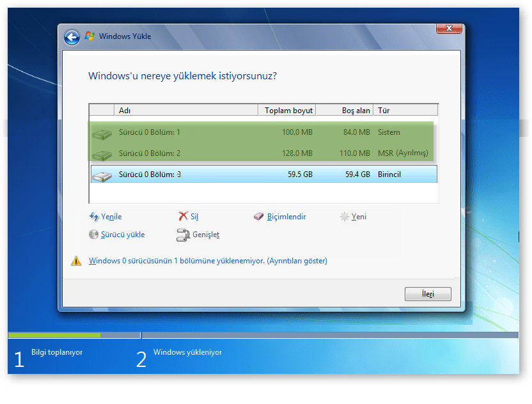
Task: Click the Sistem type cell
Action: click(389, 132)
